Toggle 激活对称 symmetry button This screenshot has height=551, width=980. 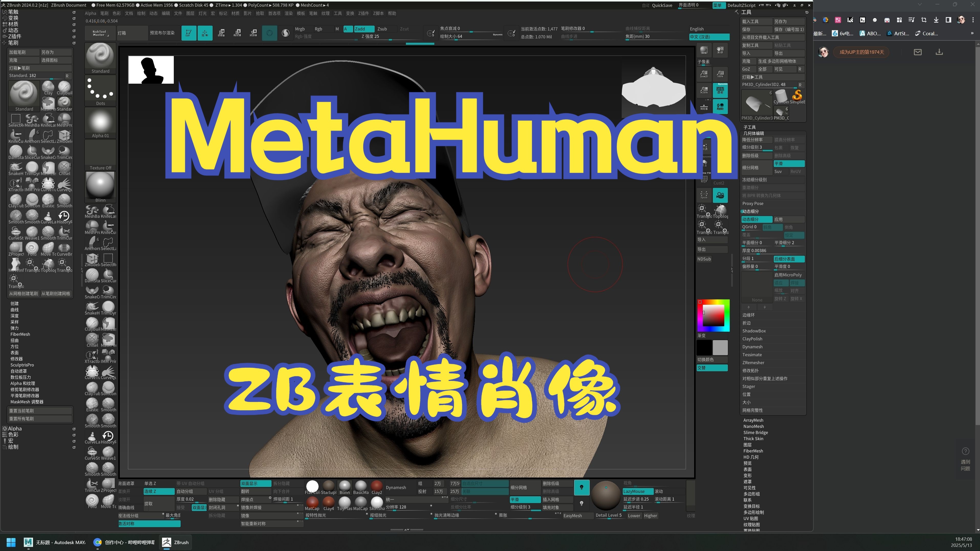point(149,524)
